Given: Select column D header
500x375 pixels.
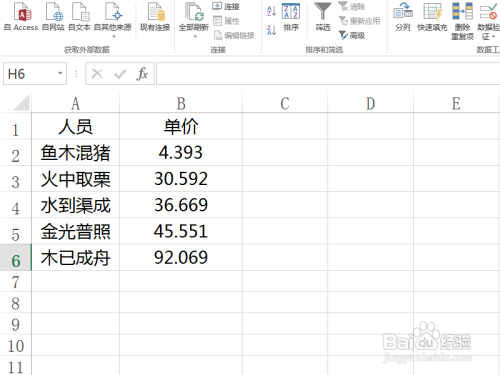Looking at the screenshot, I should click(370, 103).
